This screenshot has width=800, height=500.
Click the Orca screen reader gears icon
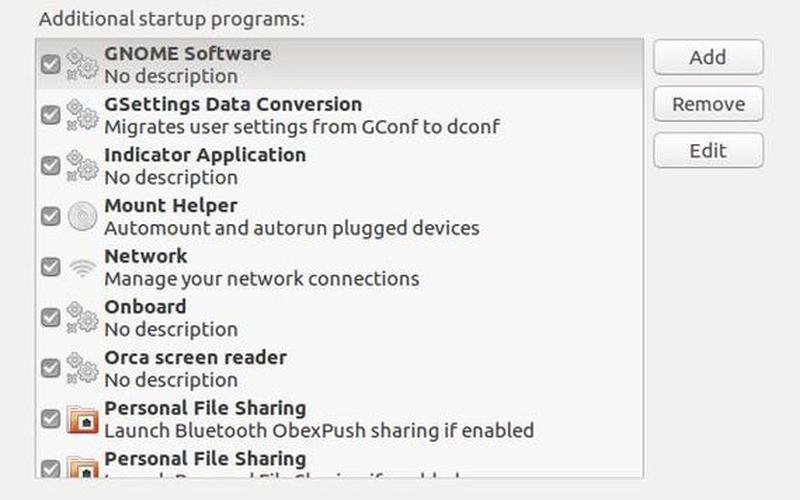tap(82, 368)
